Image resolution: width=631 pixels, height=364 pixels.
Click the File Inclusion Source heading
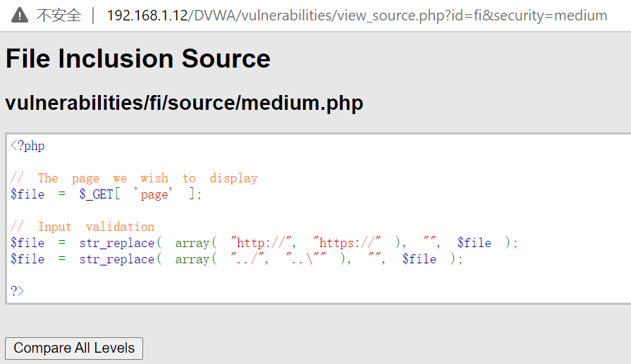[x=138, y=58]
